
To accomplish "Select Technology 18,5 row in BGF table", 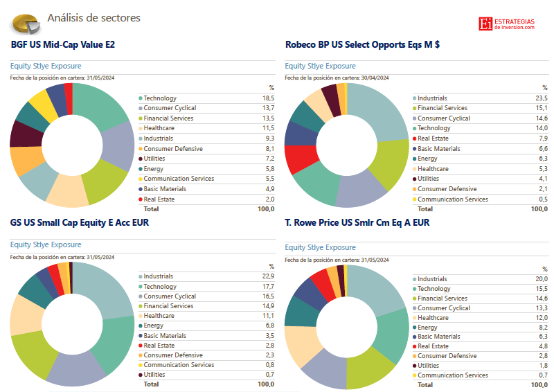I will click(206, 98).
